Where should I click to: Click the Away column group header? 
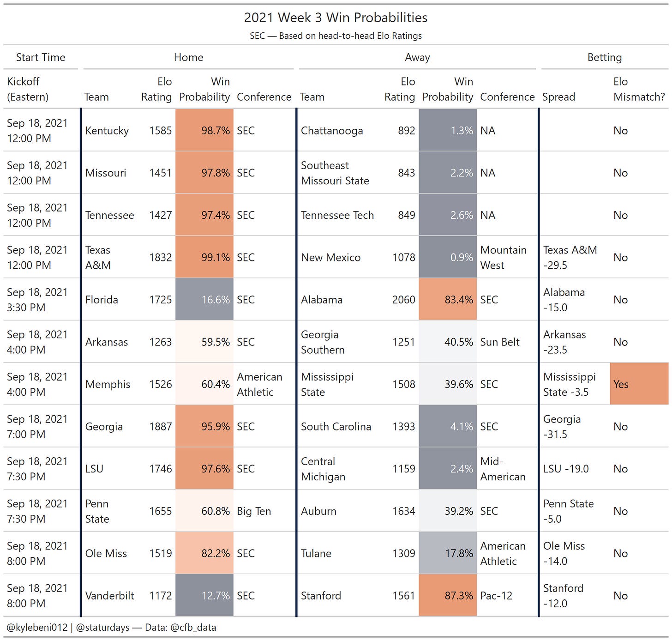(417, 57)
